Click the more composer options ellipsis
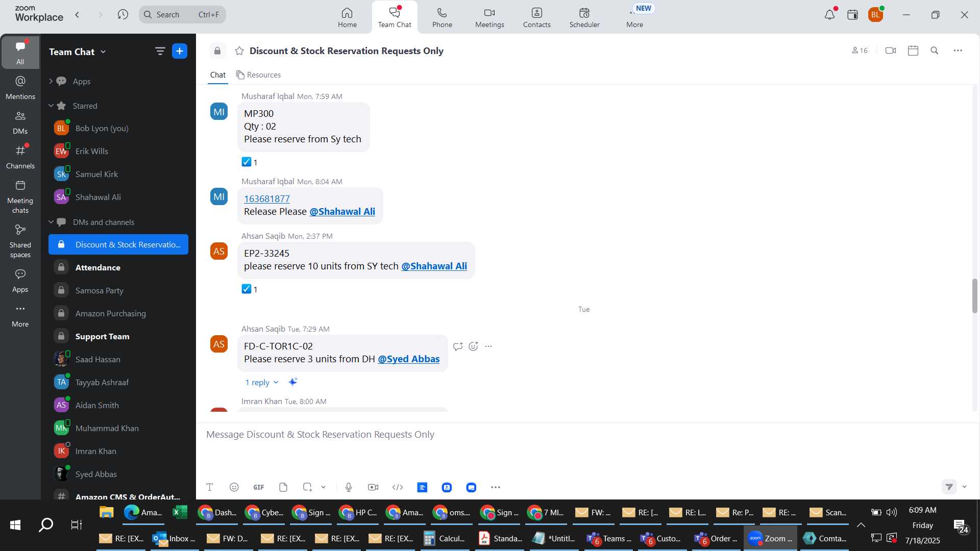 coord(496,487)
